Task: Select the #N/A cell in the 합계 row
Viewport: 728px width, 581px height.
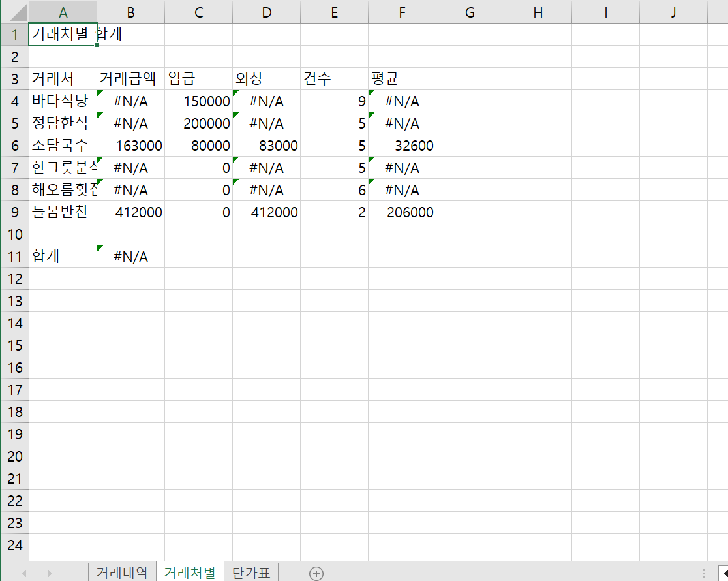Action: pyautogui.click(x=130, y=256)
